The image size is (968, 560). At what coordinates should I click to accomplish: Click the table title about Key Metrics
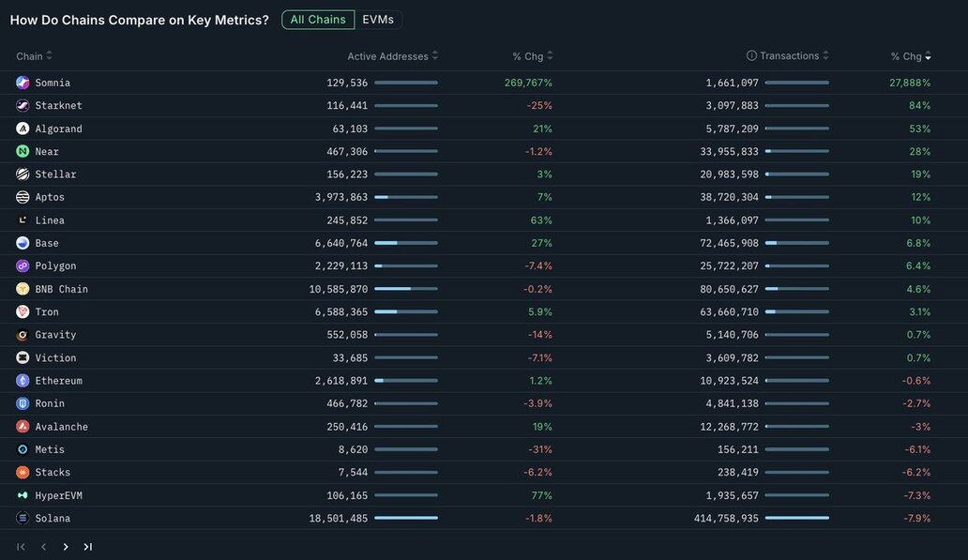[x=140, y=20]
